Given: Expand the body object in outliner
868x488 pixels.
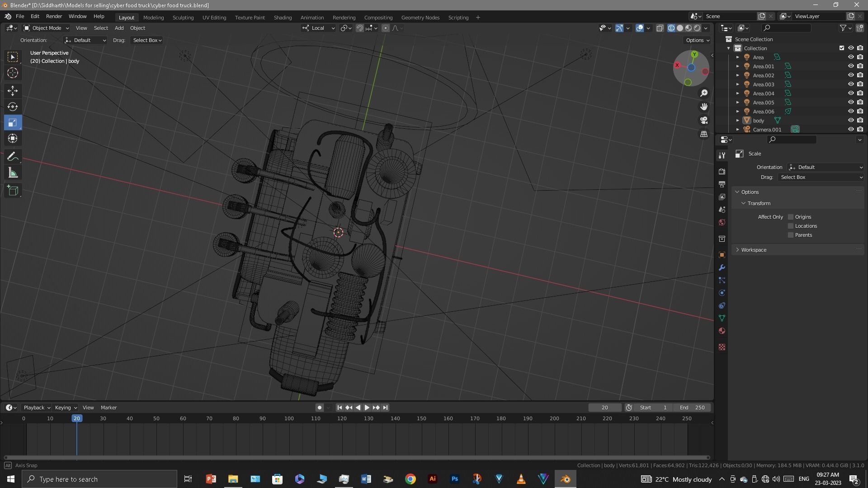Looking at the screenshot, I should pyautogui.click(x=737, y=121).
